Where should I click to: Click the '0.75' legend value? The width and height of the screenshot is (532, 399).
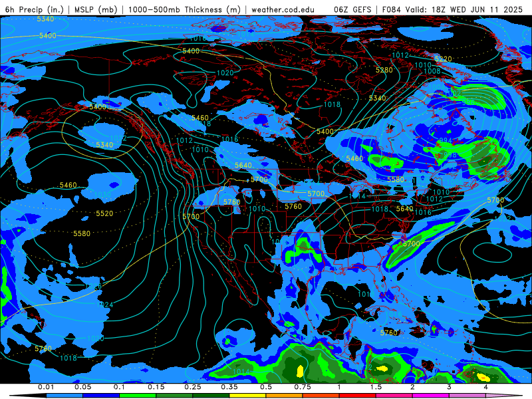pyautogui.click(x=303, y=387)
